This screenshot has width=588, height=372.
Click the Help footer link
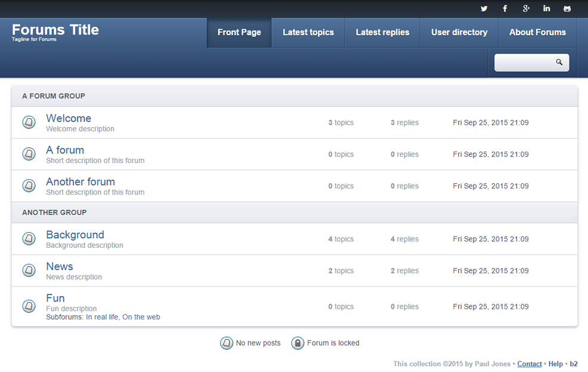tap(556, 364)
